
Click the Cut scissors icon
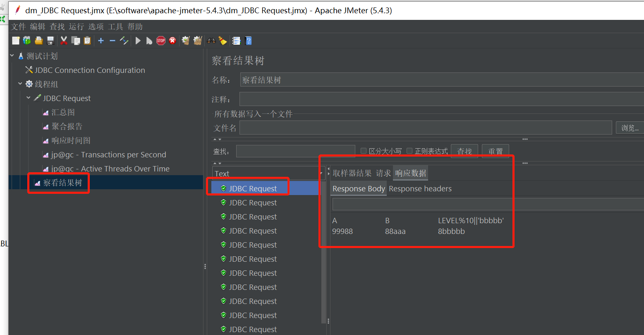(64, 41)
